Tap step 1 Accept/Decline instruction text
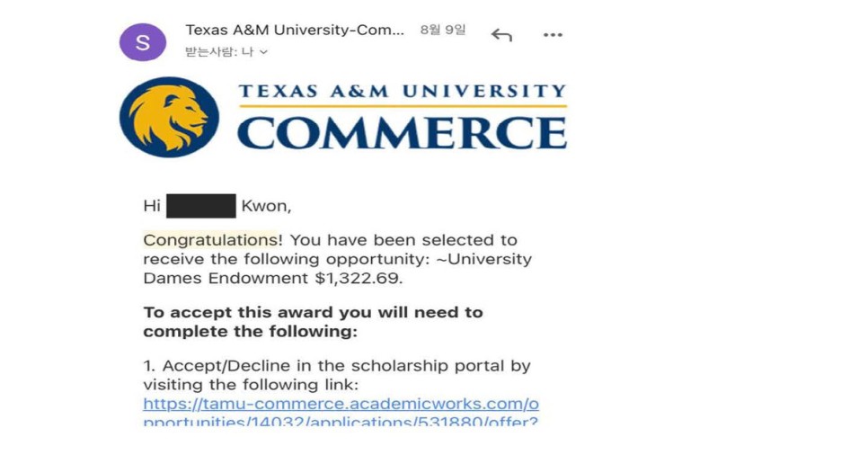Viewport: 868px width, 455px height. 337,375
